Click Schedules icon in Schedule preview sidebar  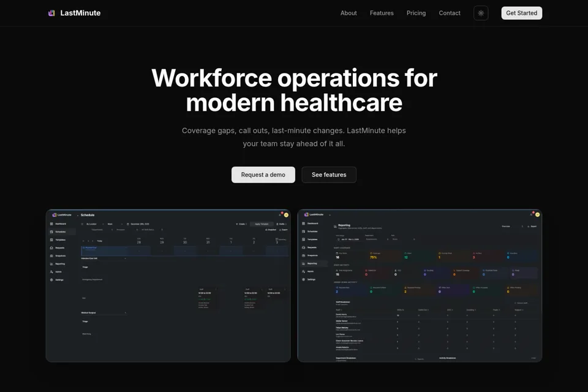point(51,232)
